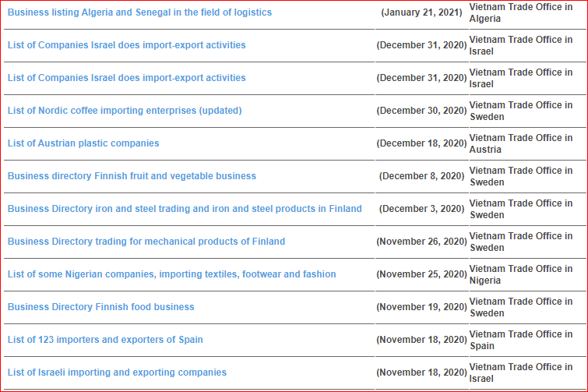Open List of Israeli importing and exporting companies
Viewport: 588px width, 392px height.
[x=117, y=373]
